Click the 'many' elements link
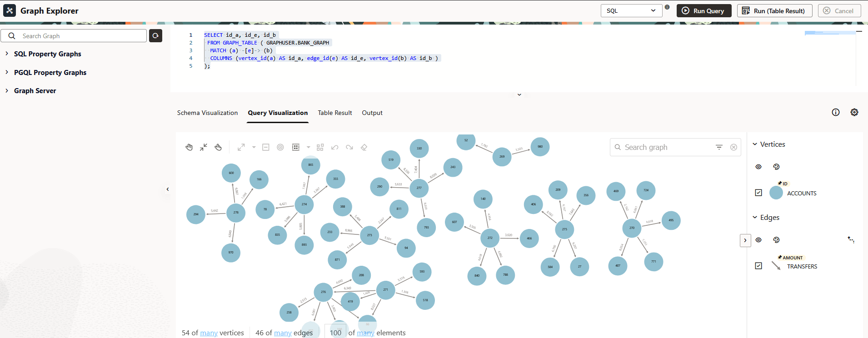 pos(365,333)
